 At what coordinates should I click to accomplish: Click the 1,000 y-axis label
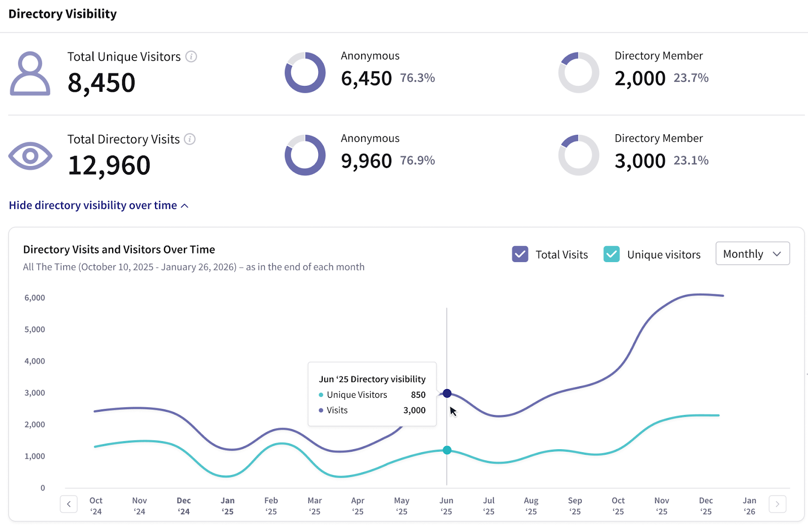click(35, 456)
